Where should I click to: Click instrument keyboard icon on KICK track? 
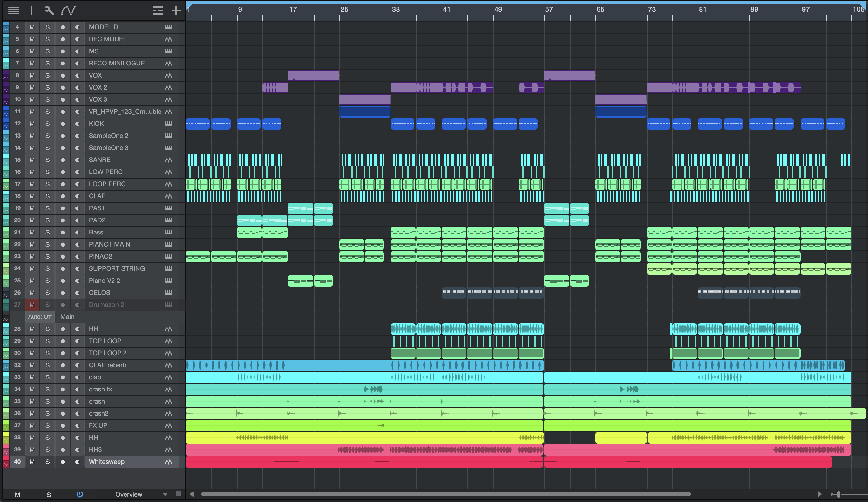click(168, 123)
